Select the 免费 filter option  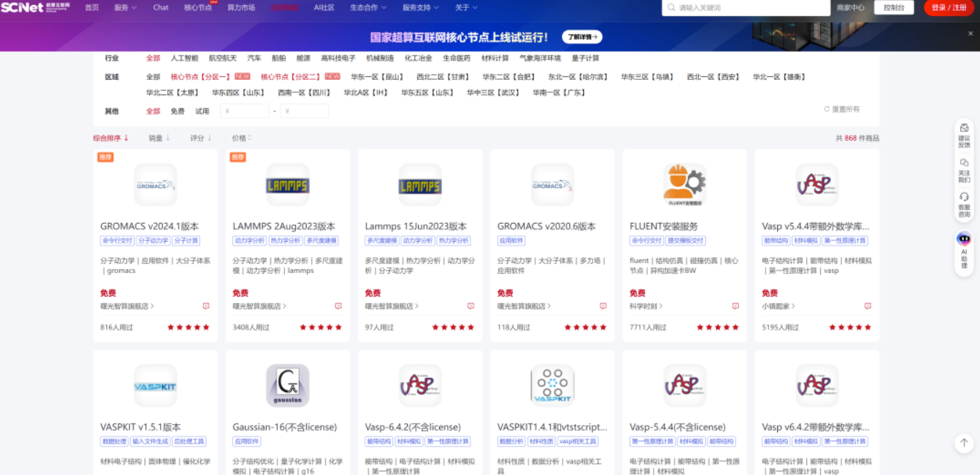pos(177,111)
